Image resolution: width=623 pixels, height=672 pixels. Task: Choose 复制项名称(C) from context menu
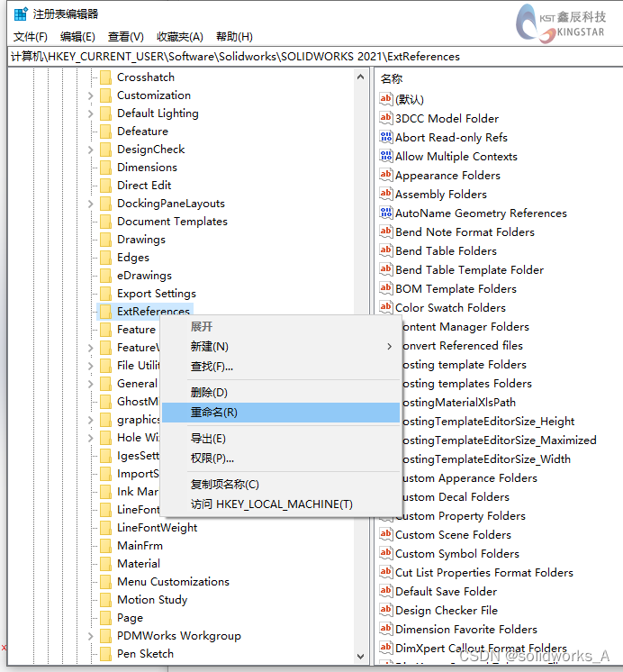(x=281, y=485)
